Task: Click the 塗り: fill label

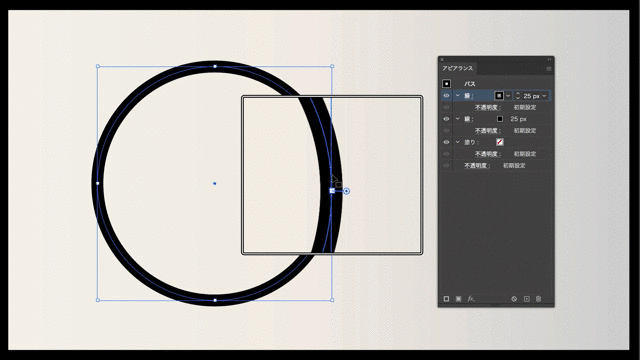Action: [471, 142]
